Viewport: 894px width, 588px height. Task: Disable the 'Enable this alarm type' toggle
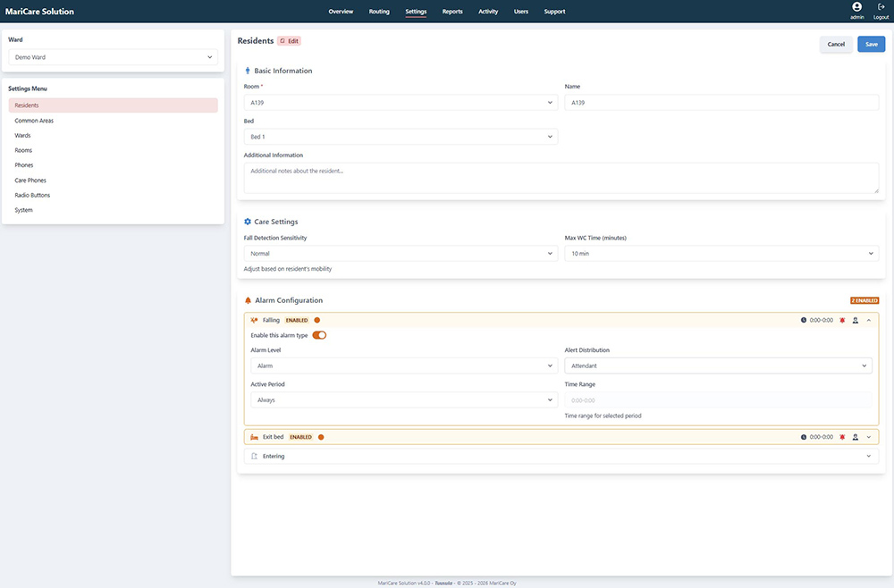(x=319, y=335)
